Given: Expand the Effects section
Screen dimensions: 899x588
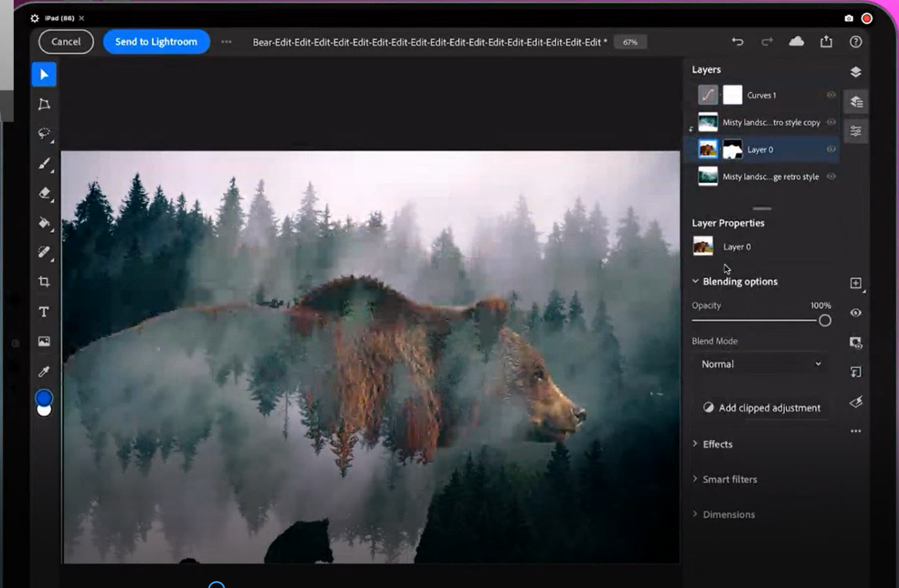Looking at the screenshot, I should tap(717, 444).
